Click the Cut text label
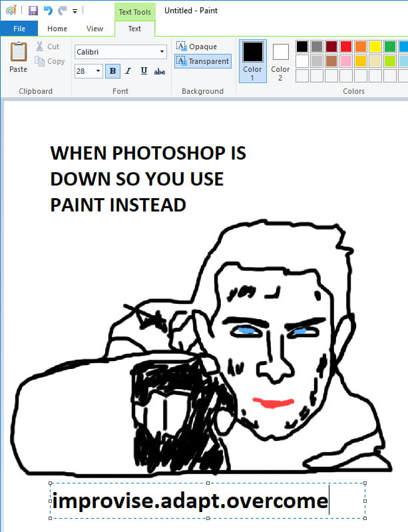This screenshot has width=408, height=532. pyautogui.click(x=53, y=47)
